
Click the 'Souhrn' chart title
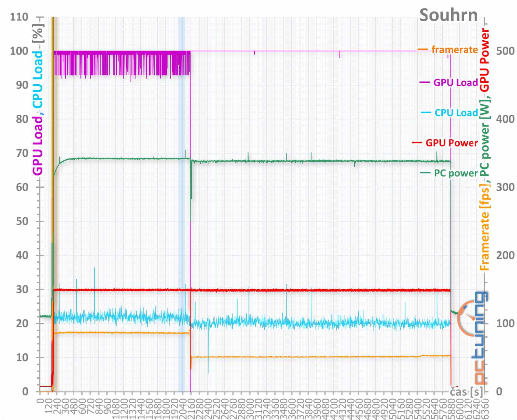[x=448, y=15]
